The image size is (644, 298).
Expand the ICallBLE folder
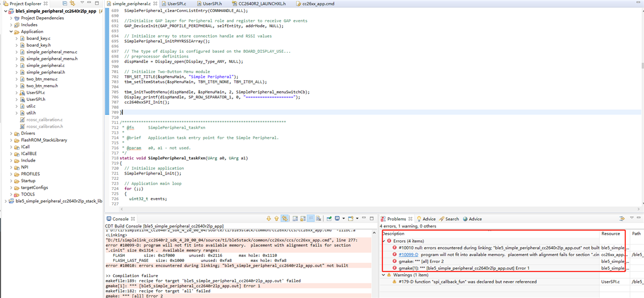click(12, 154)
